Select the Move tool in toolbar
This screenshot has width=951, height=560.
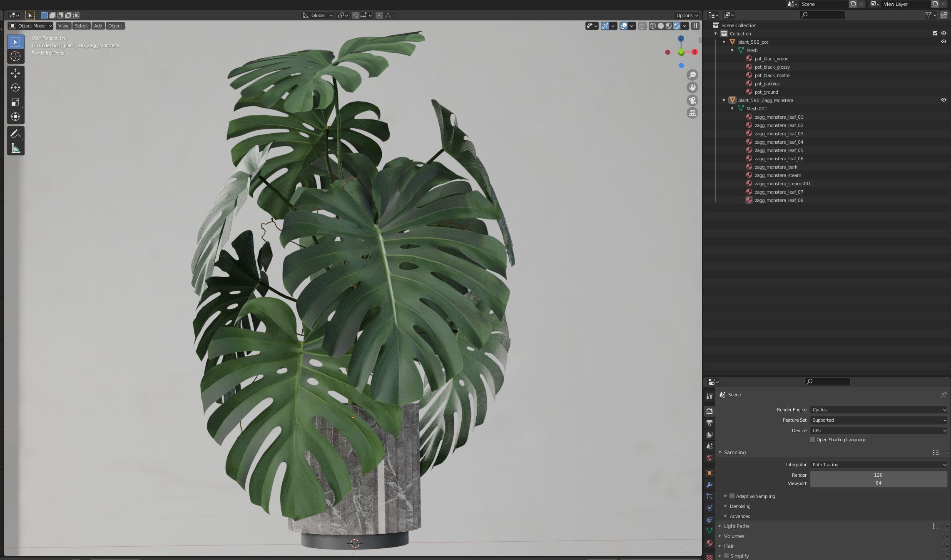point(15,73)
